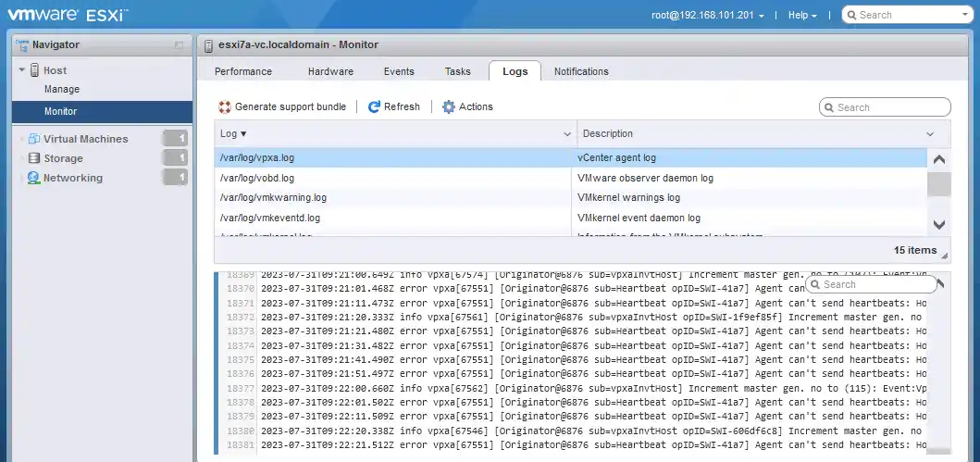Select Manage under Host

[x=62, y=90]
